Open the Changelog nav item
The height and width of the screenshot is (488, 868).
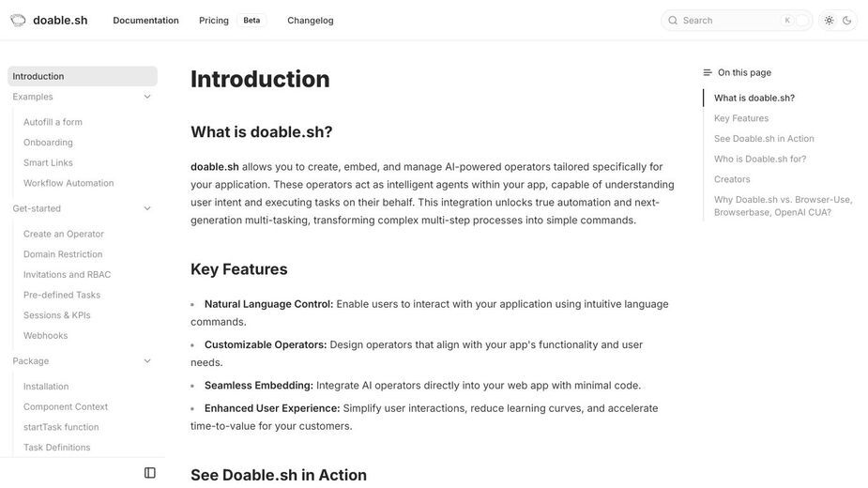pos(310,21)
